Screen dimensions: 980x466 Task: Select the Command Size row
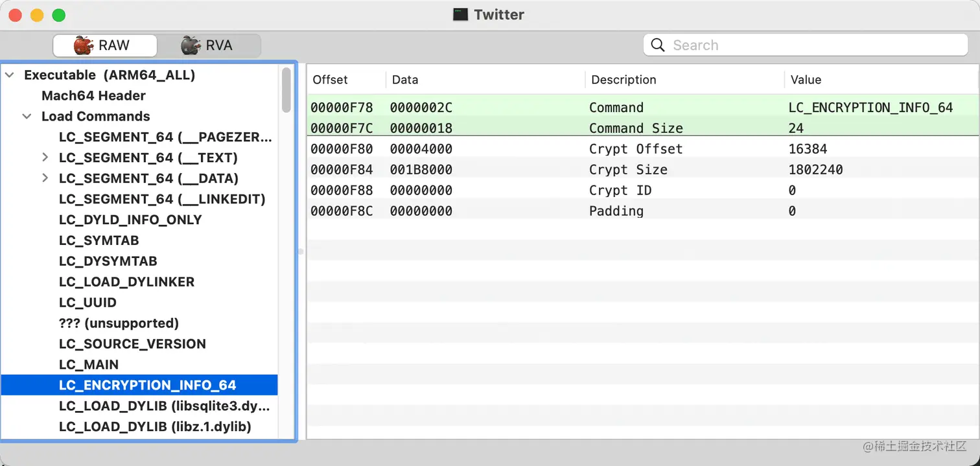coord(642,126)
